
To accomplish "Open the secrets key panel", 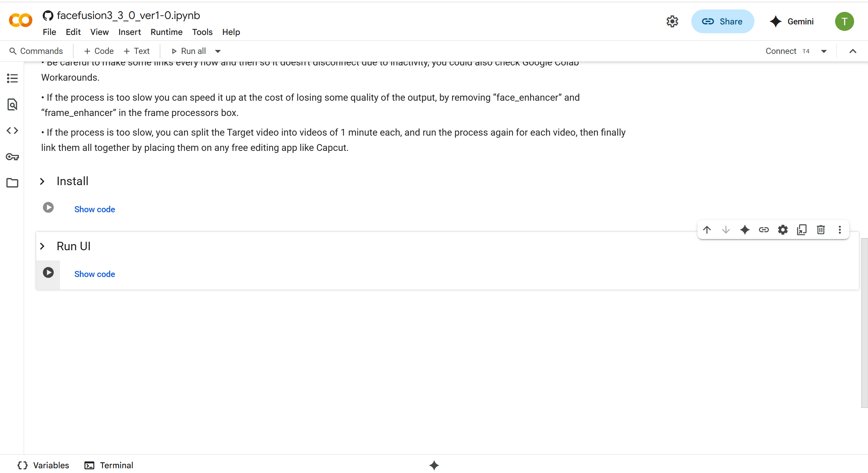I will (x=12, y=157).
